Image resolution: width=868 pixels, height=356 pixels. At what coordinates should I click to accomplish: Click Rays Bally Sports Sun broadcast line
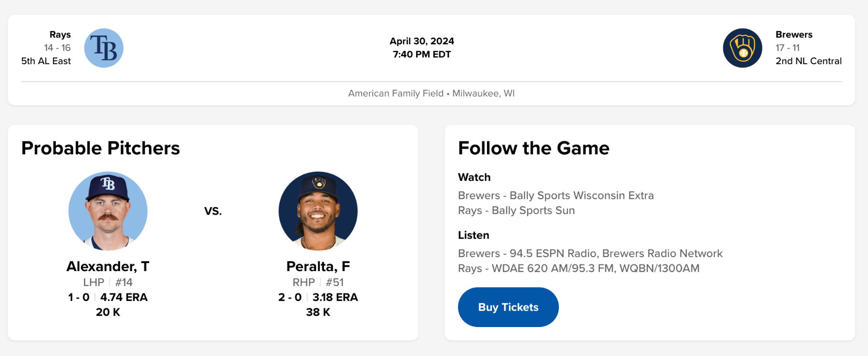coord(516,210)
